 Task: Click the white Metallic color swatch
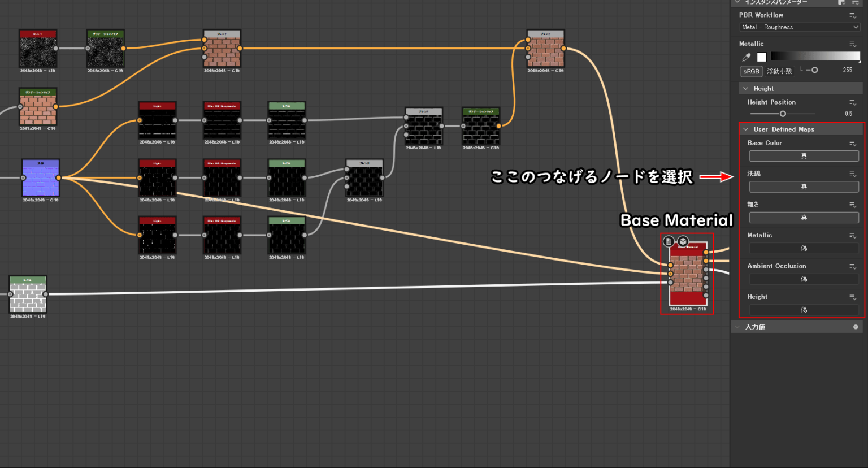pos(761,57)
